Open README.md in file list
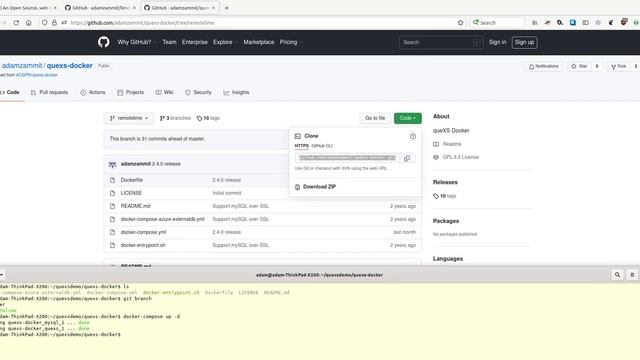The image size is (640, 360). pos(136,206)
